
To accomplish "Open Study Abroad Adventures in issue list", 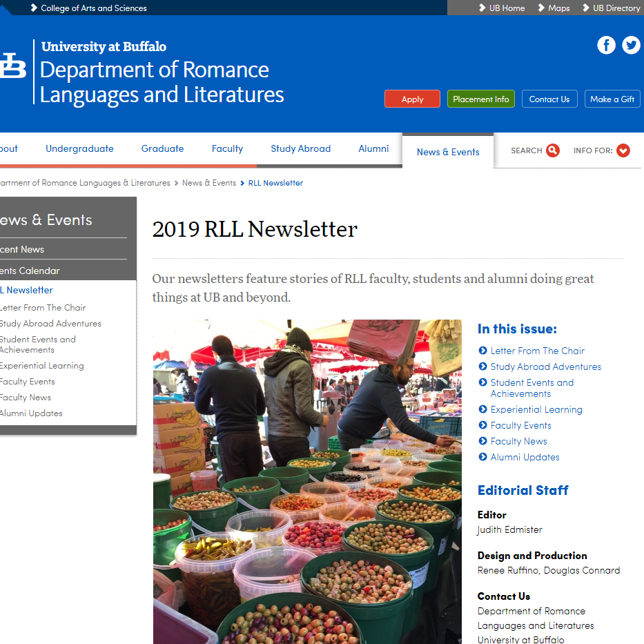I will [x=545, y=367].
